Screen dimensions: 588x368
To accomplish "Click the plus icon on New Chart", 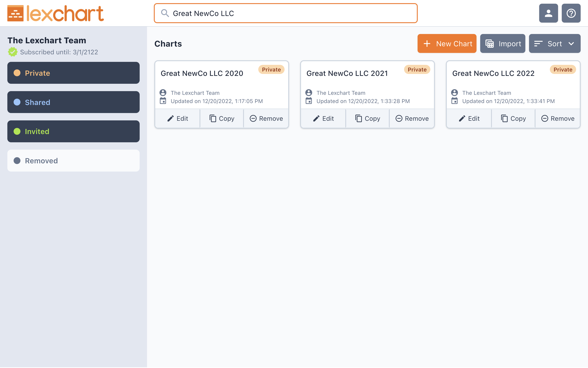I will 427,44.
